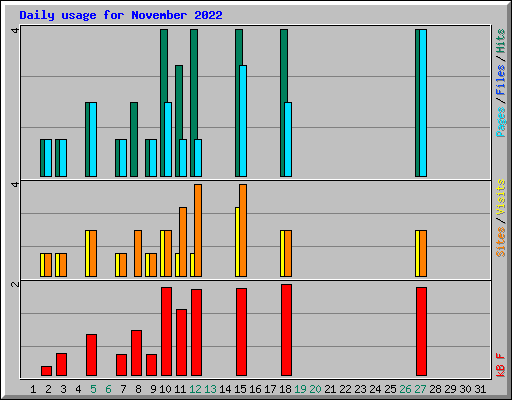Select day label "4" on the x-axis
The width and height of the screenshot is (512, 400).
(x=78, y=389)
